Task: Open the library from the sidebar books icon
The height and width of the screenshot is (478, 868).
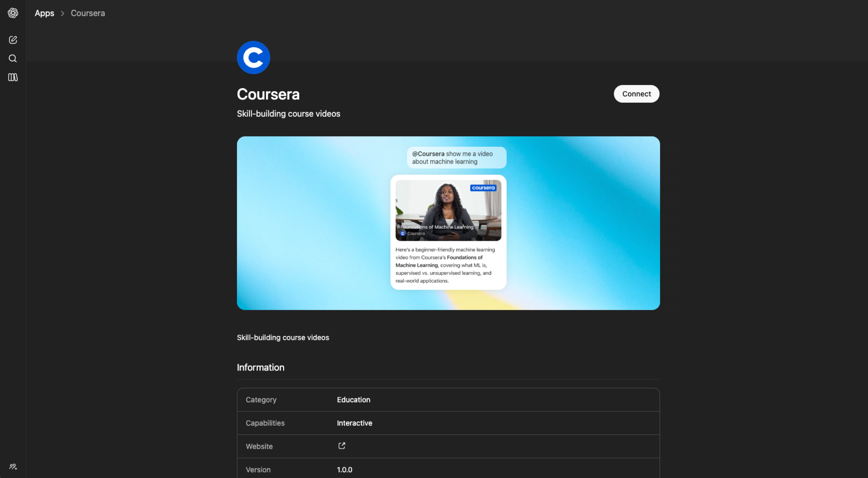Action: coord(13,77)
